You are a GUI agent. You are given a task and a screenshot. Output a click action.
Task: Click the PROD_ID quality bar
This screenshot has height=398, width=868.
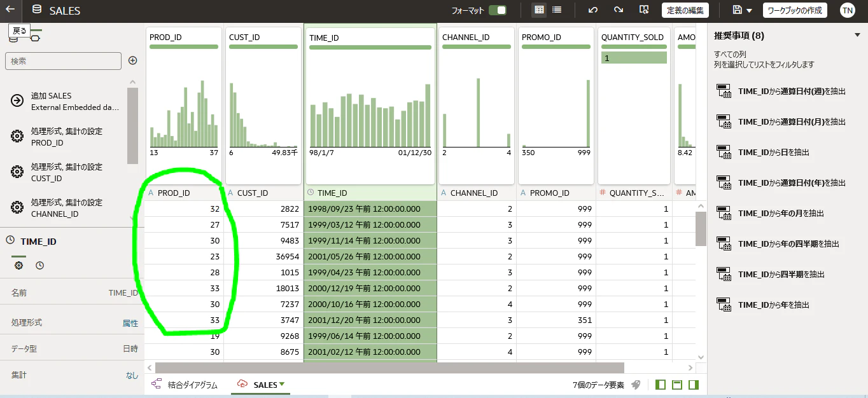183,47
